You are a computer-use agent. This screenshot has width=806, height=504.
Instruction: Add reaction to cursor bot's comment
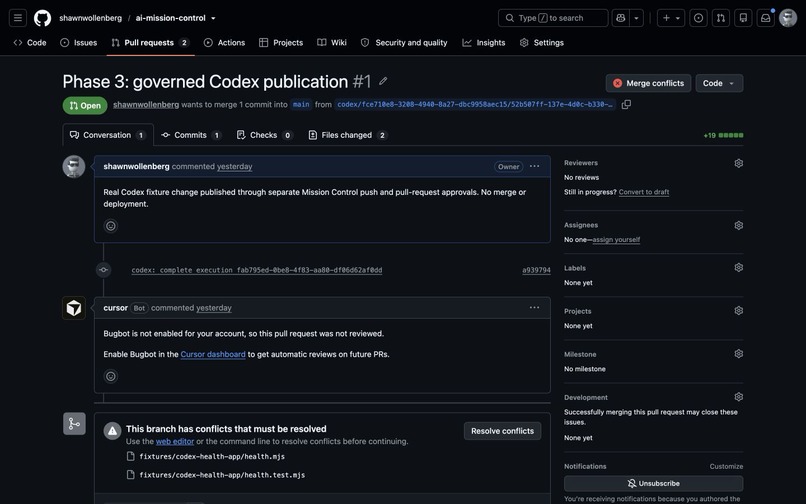(111, 376)
